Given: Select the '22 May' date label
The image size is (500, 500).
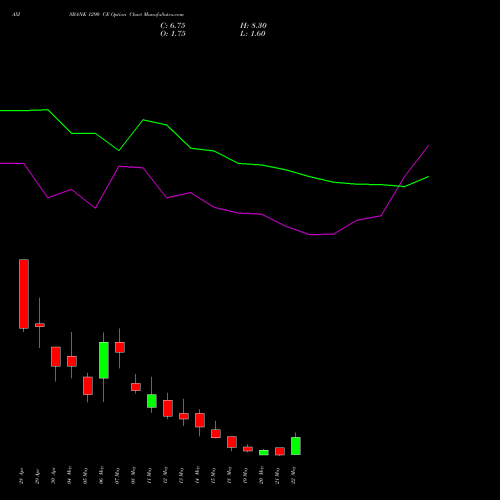Looking at the screenshot, I should (294, 476).
